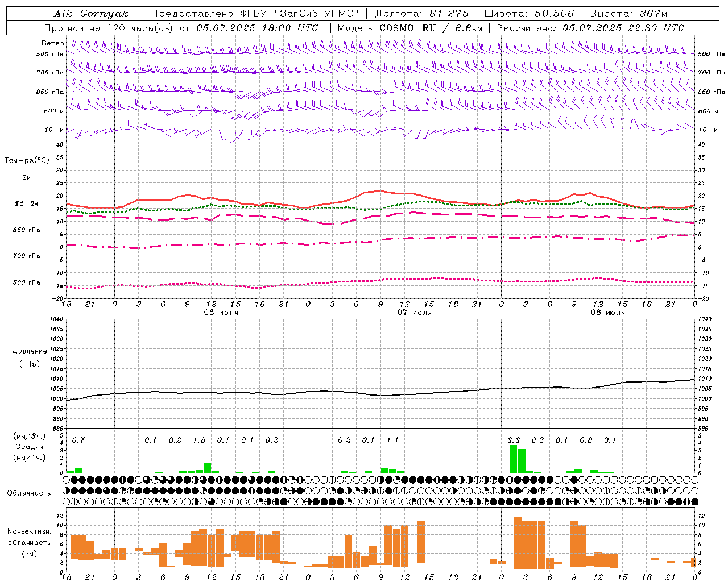Click the precipitation total '0.3'

pyautogui.click(x=537, y=440)
